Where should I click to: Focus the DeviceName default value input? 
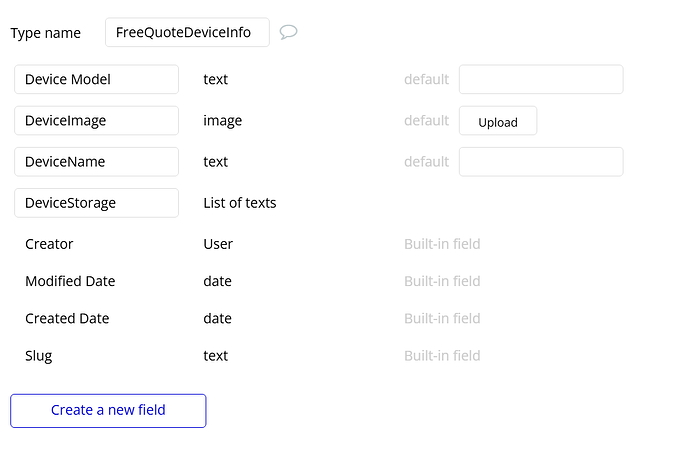pyautogui.click(x=540, y=162)
